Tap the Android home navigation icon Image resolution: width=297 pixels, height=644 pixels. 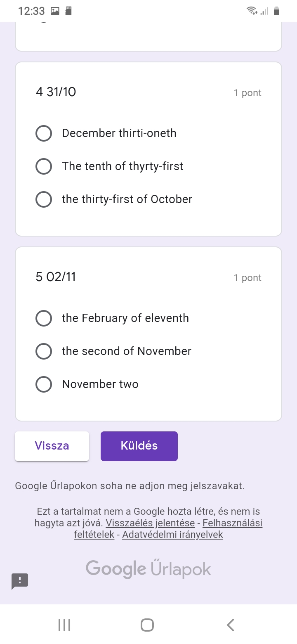147,625
